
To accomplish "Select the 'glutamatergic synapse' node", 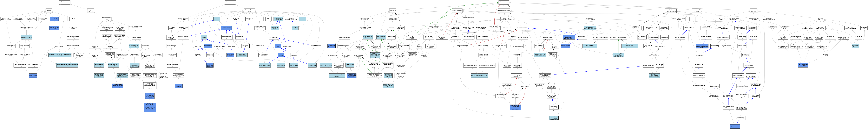I will click(208, 46).
